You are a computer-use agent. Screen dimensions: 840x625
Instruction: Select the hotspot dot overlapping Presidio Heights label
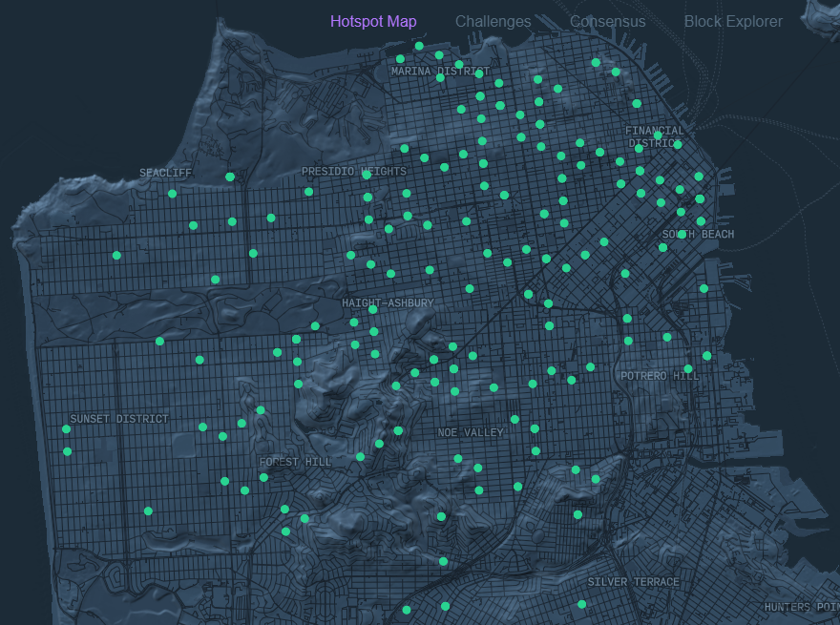click(x=367, y=175)
